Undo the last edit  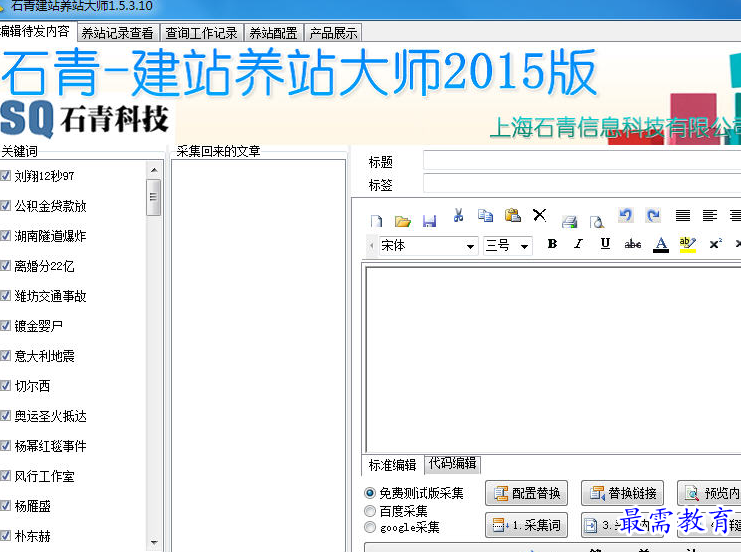[626, 216]
